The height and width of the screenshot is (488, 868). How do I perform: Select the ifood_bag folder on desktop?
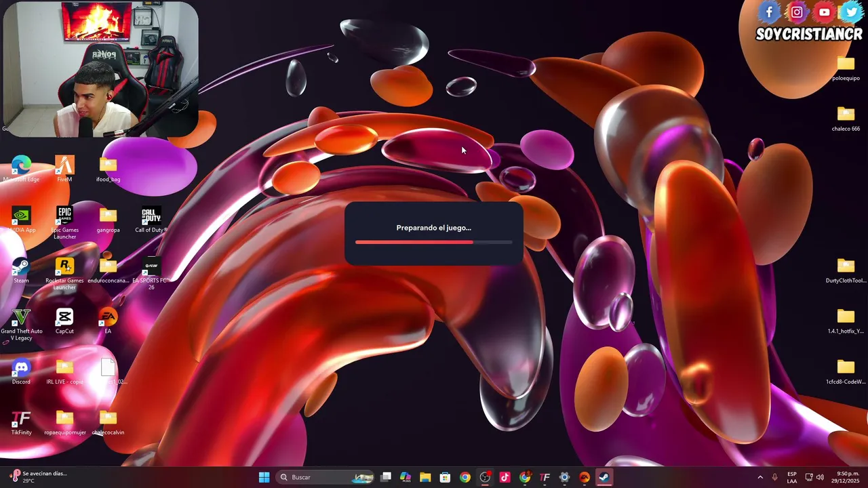(108, 169)
